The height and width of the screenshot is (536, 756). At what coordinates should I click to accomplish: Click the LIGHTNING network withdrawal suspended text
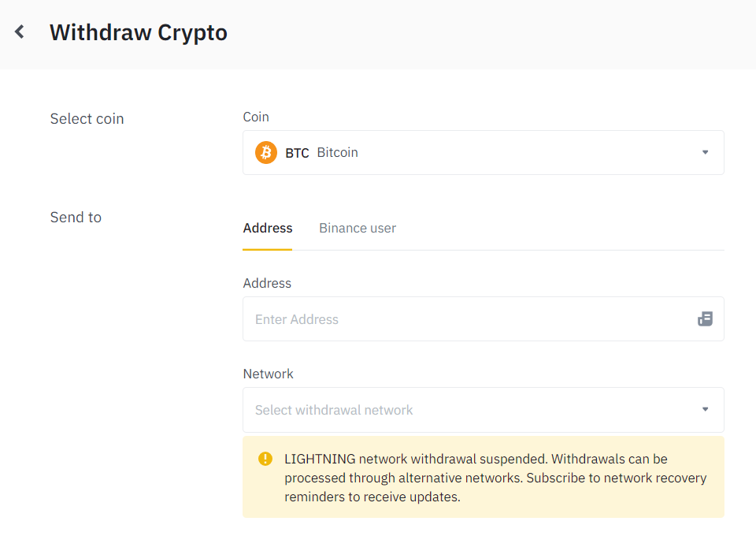pyautogui.click(x=415, y=459)
